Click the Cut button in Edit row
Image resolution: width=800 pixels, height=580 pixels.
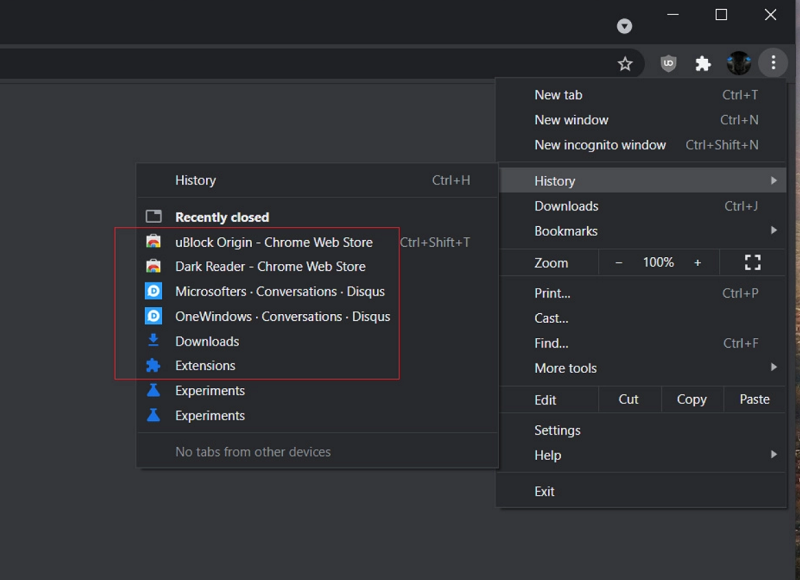tap(629, 399)
